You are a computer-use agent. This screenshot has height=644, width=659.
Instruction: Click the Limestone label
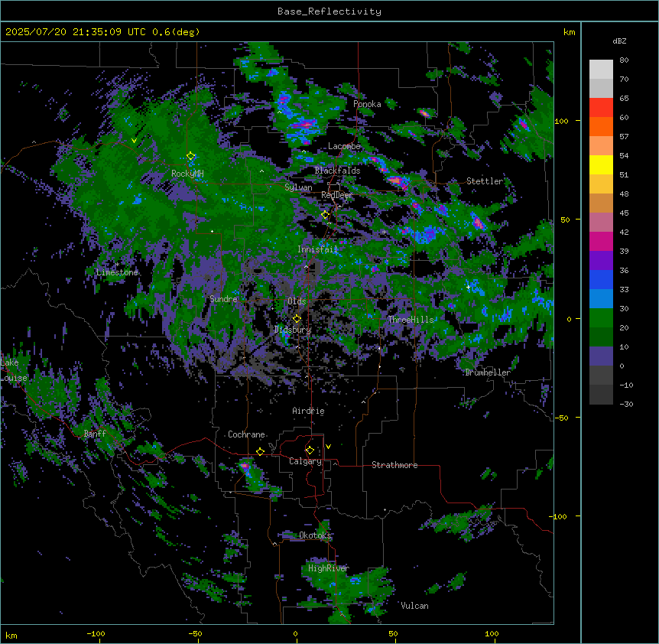[x=117, y=272]
